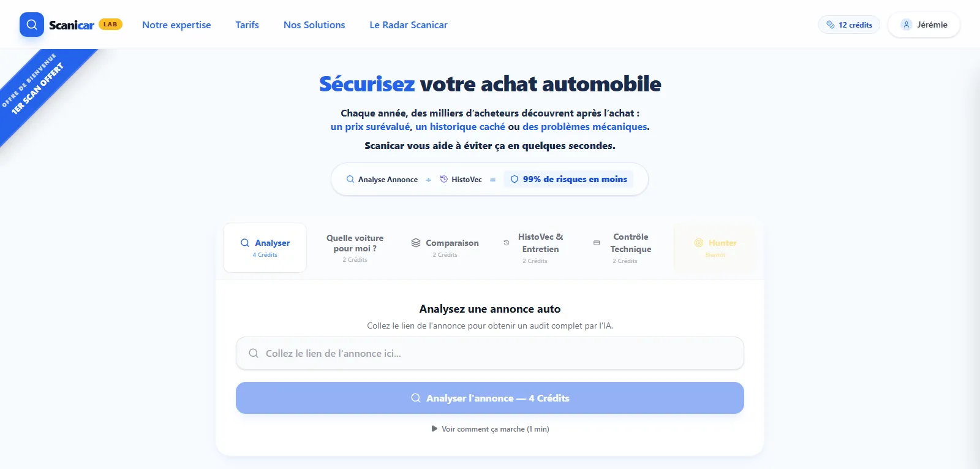Select the Scanicar magnifier logo icon
This screenshot has width=980, height=469.
[x=31, y=25]
